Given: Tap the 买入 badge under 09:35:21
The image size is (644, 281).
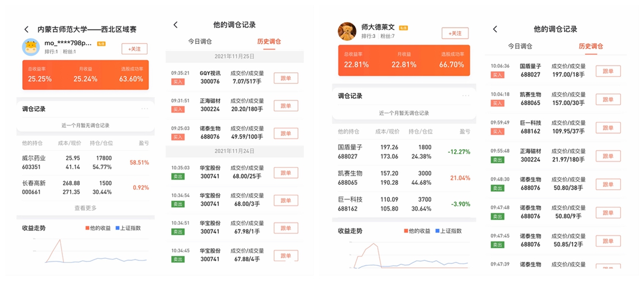Looking at the screenshot, I should [178, 82].
